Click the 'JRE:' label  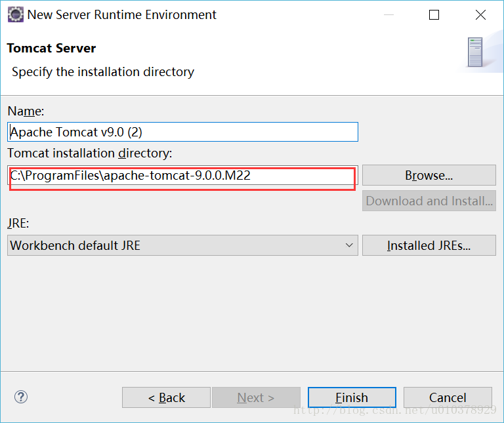coord(18,223)
